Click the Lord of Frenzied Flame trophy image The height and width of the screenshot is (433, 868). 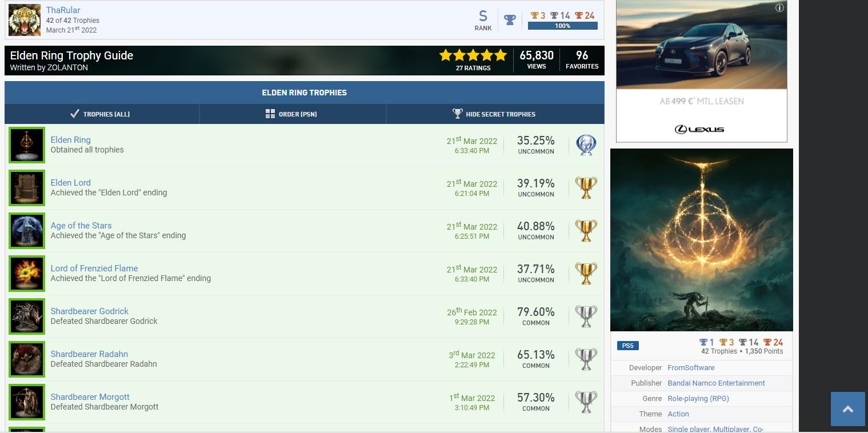[27, 274]
